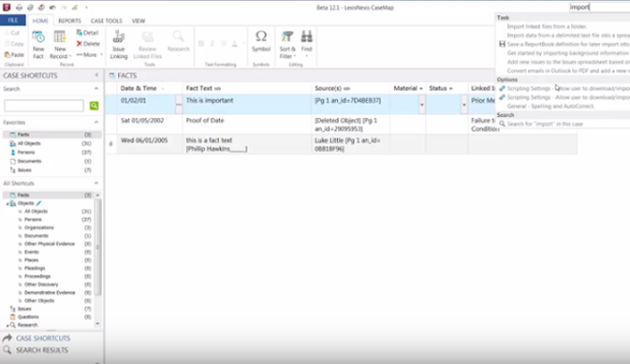Select Pleadings in All Shortcuts
This screenshot has height=364, width=630.
coord(35,268)
